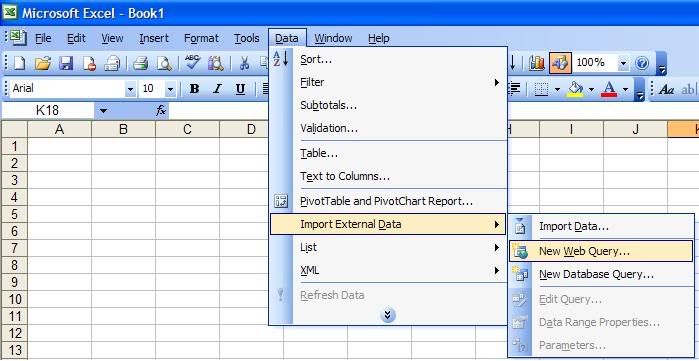Click the Excel workbook icon beside File

click(18, 38)
